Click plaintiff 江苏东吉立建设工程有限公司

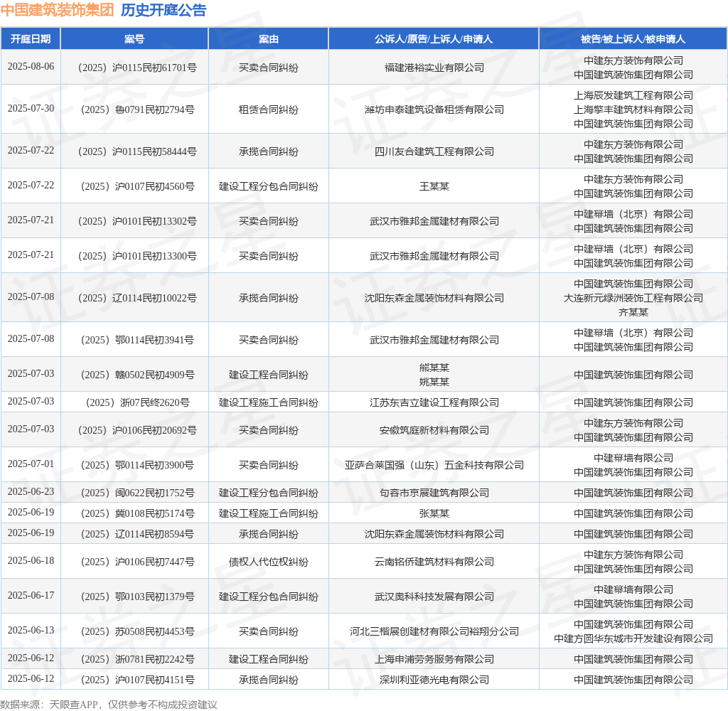[x=434, y=402]
